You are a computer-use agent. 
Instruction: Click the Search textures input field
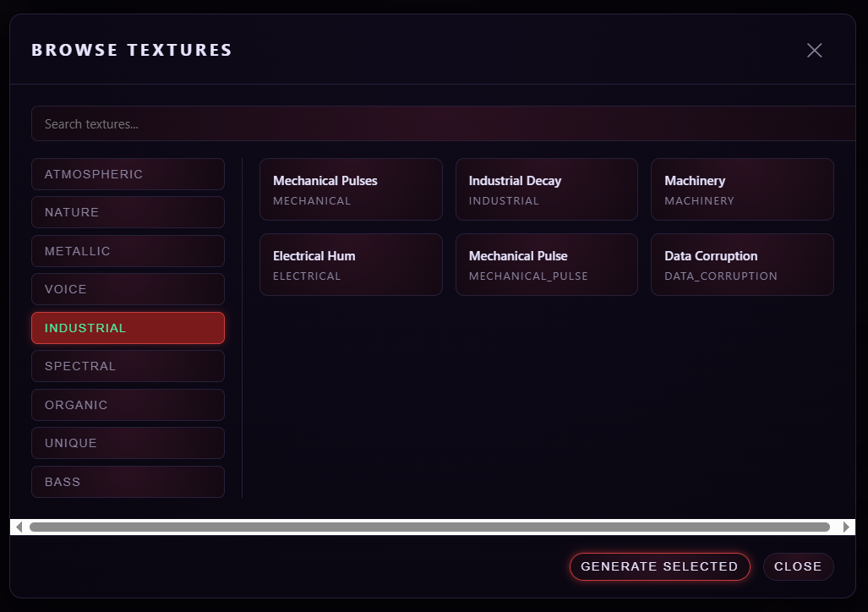[x=444, y=123]
